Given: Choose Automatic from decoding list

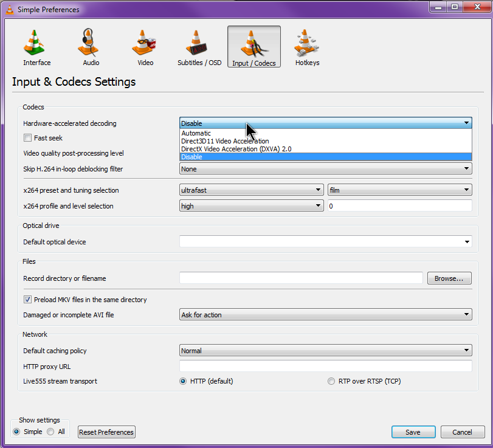Looking at the screenshot, I should (x=325, y=133).
